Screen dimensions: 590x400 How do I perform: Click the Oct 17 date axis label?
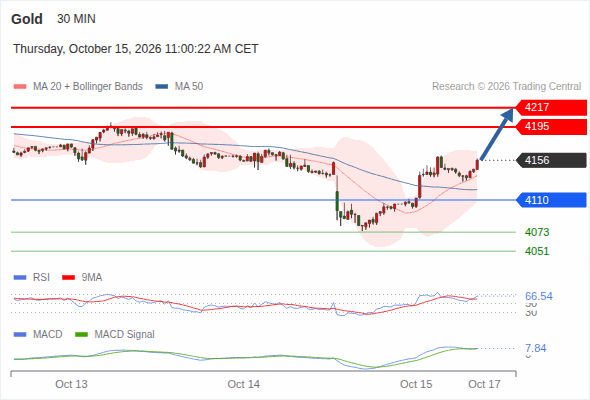484,384
